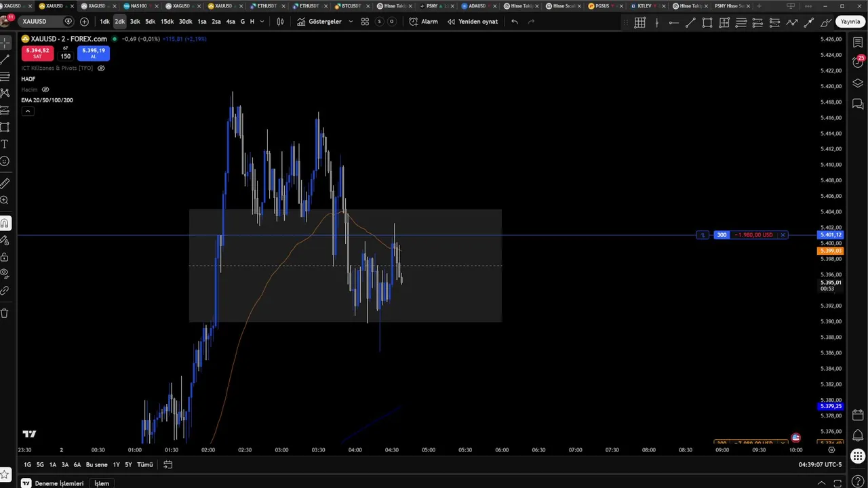Open the emoji icons tool
868x488 pixels.
click(5, 161)
